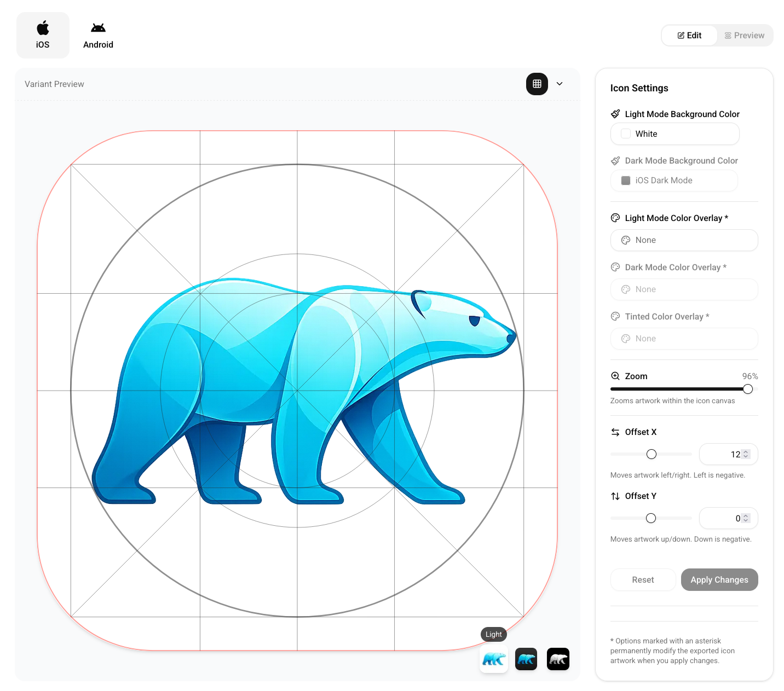This screenshot has width=784, height=691.
Task: Select the Tinted black-and-white variant thumbnail
Action: pos(558,659)
